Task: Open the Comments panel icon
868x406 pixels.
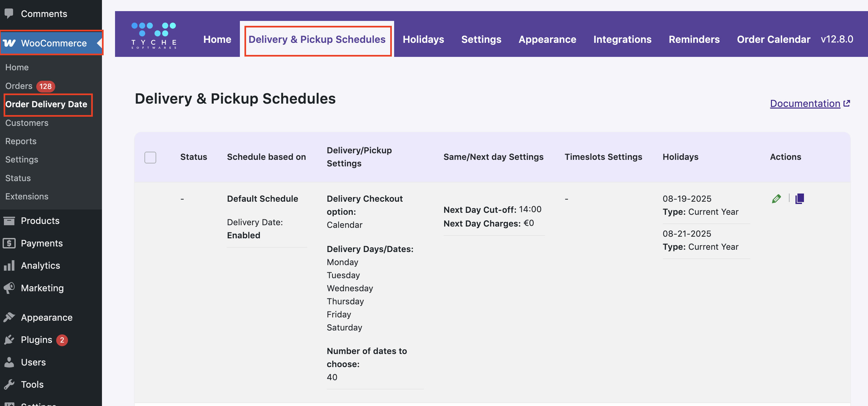Action: (9, 13)
